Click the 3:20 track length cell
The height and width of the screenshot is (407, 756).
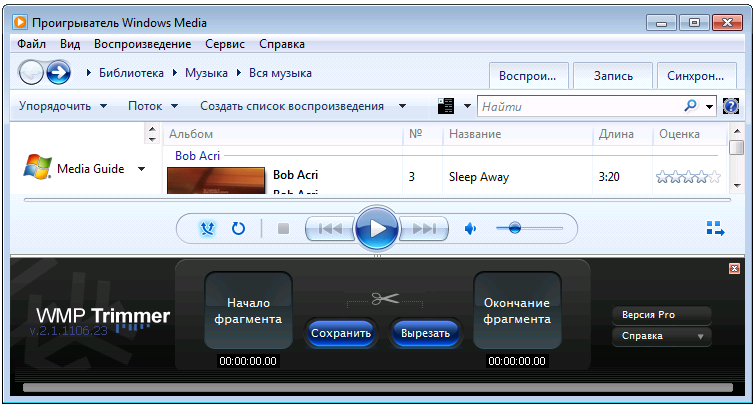pos(609,177)
